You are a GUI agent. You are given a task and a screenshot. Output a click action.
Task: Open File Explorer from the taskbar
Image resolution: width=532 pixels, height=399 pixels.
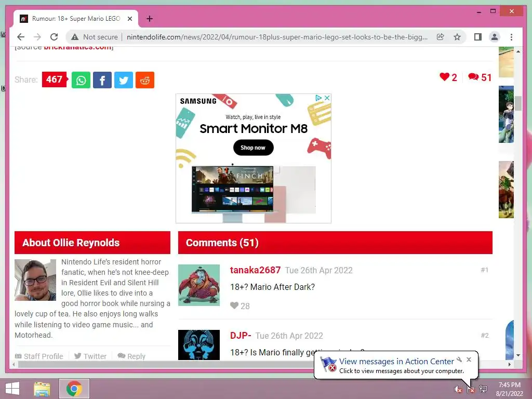(x=42, y=389)
